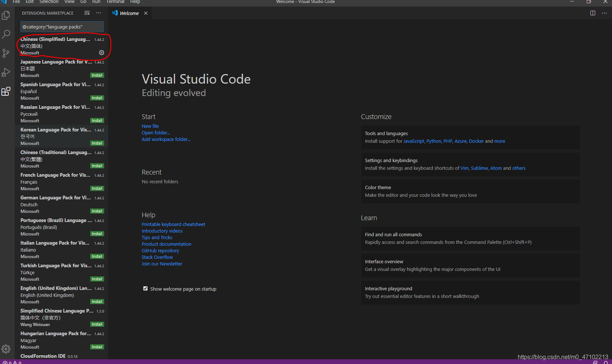Install the French Language Pack
This screenshot has width=612, height=364.
click(x=97, y=188)
